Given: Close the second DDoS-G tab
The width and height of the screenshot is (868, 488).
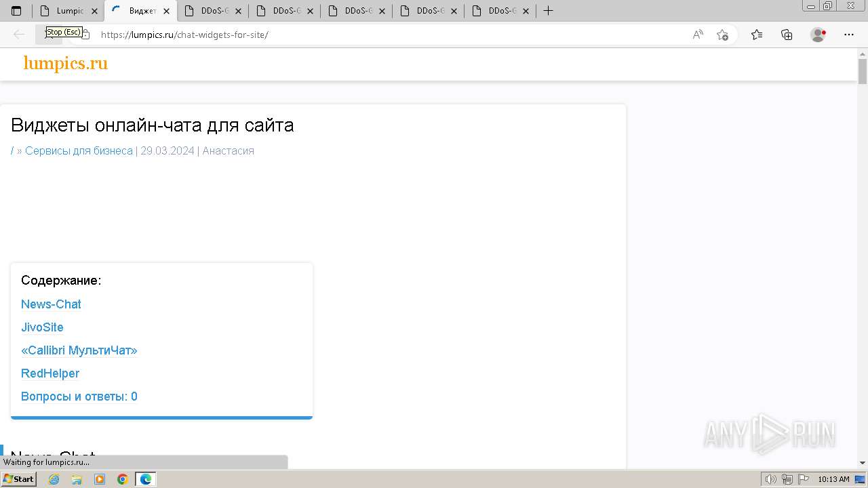Looking at the screenshot, I should (x=310, y=11).
